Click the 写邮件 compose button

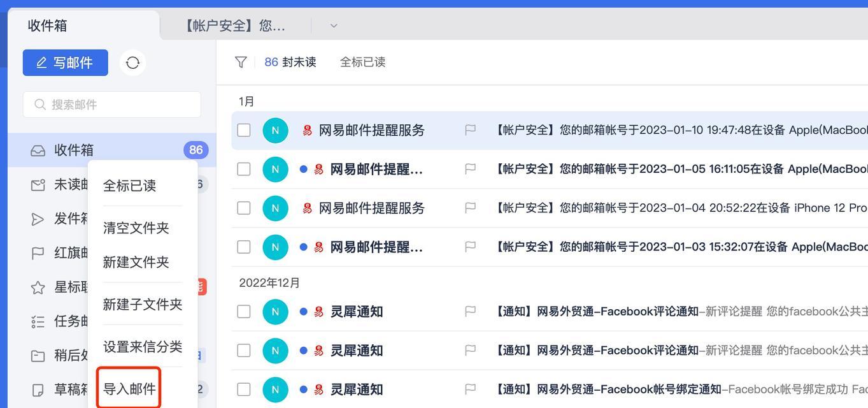(66, 62)
